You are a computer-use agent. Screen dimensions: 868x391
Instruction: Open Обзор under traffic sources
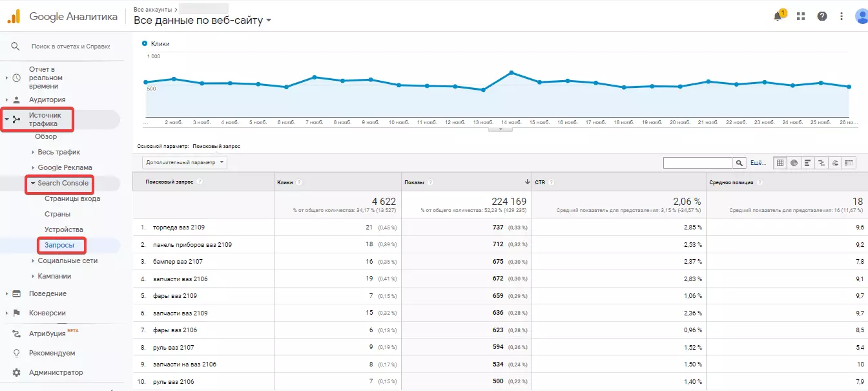tap(46, 136)
